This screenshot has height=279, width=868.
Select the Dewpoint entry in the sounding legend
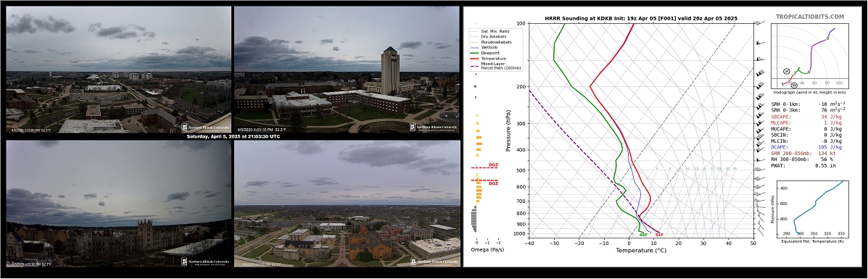[488, 53]
